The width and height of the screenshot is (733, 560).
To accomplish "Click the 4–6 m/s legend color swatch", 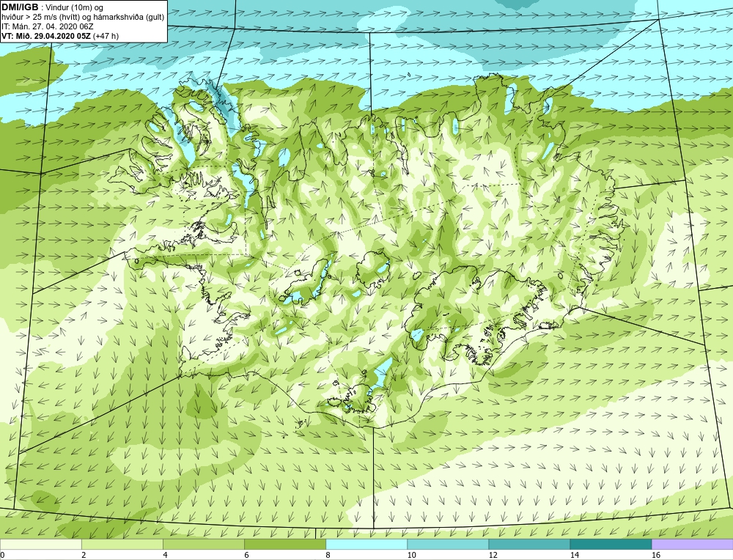I will [203, 544].
